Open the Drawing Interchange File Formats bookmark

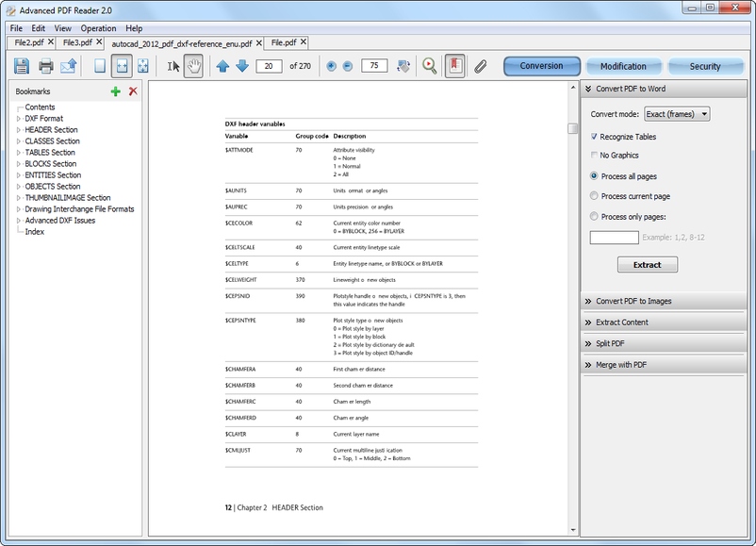(79, 208)
